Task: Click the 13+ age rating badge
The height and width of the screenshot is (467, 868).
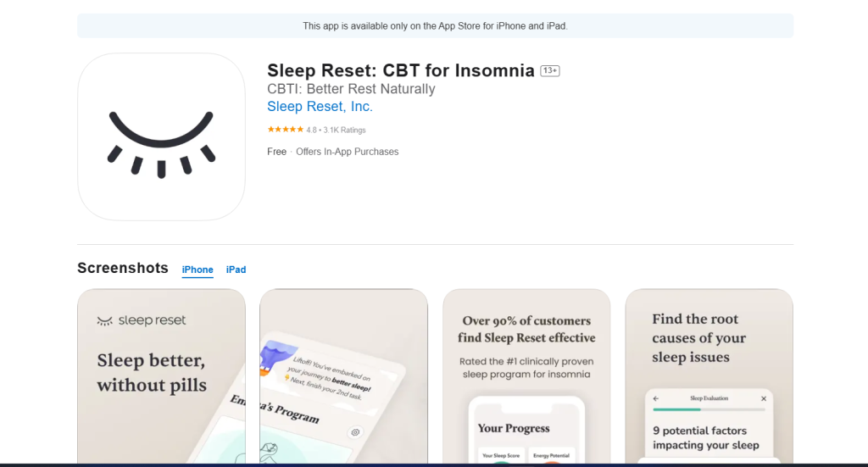Action: 550,70
